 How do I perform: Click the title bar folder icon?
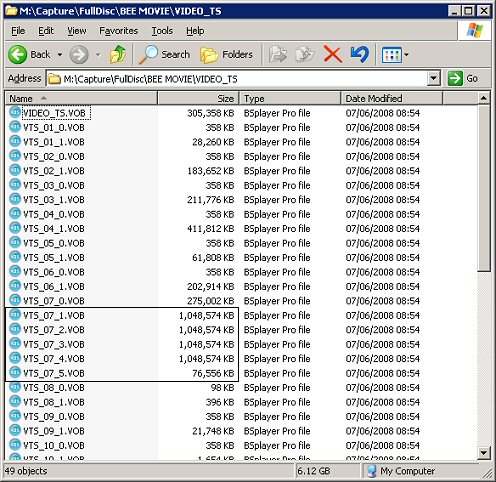(11, 11)
